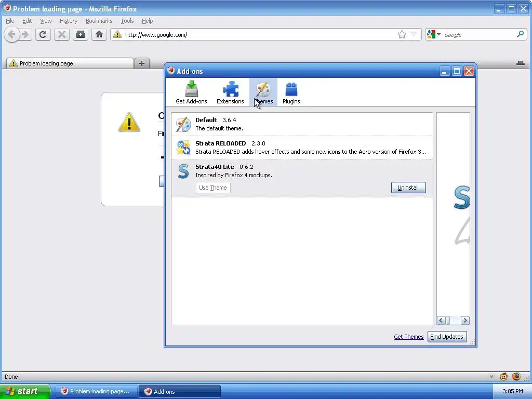Screen dimensions: 532x399
Task: Switch to the Plugins pane
Action: [x=291, y=92]
